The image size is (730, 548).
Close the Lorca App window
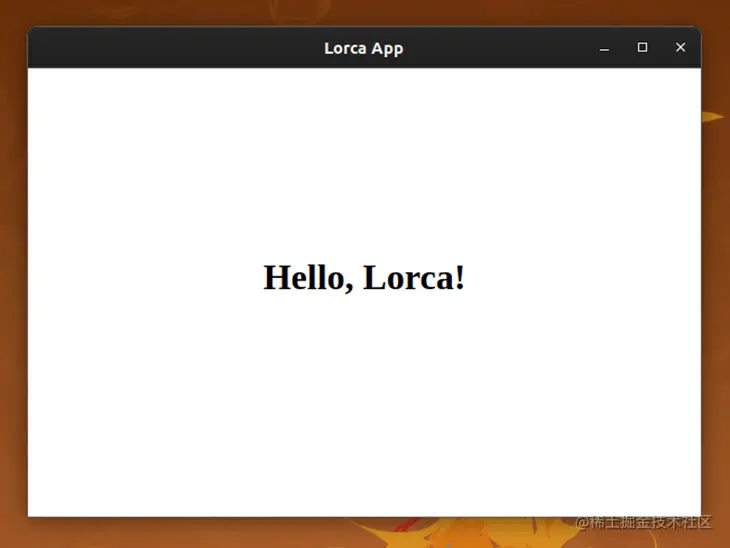pos(681,47)
